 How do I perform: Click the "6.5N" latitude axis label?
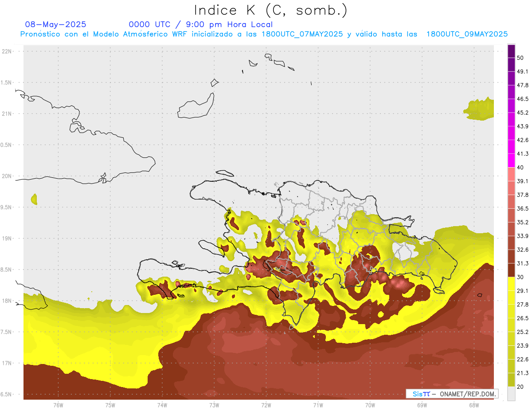coord(7,394)
